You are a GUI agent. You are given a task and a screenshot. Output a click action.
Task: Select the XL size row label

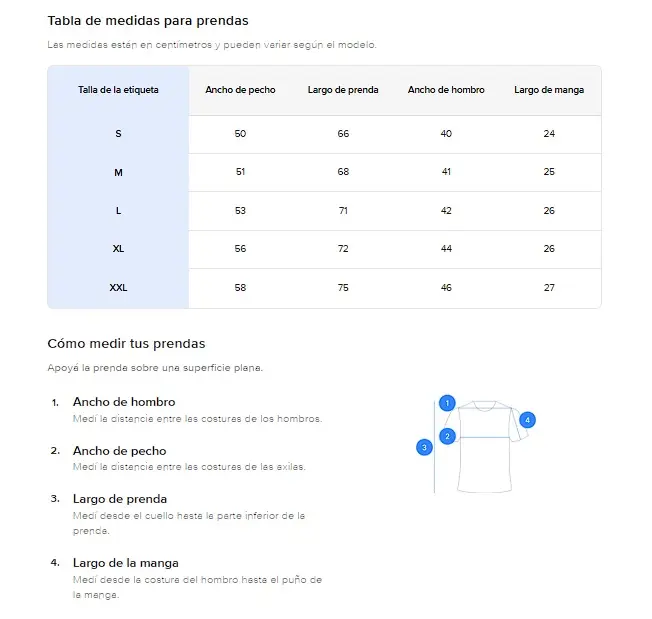coord(118,249)
